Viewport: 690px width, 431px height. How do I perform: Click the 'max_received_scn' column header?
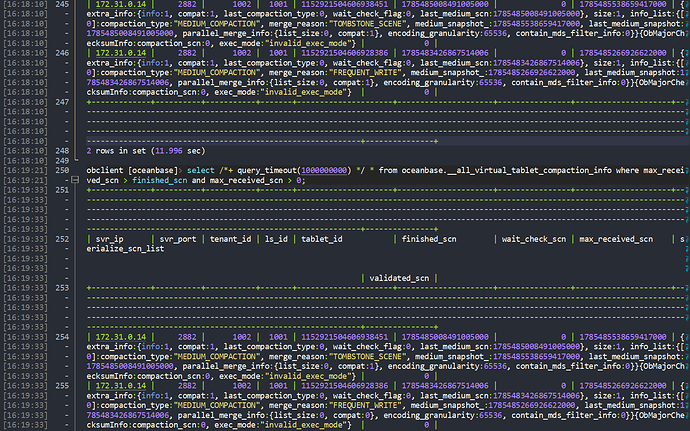click(616, 239)
